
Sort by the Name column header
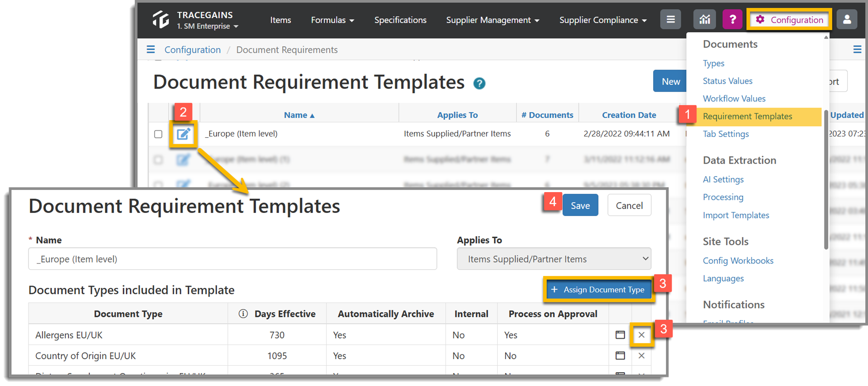click(x=299, y=115)
